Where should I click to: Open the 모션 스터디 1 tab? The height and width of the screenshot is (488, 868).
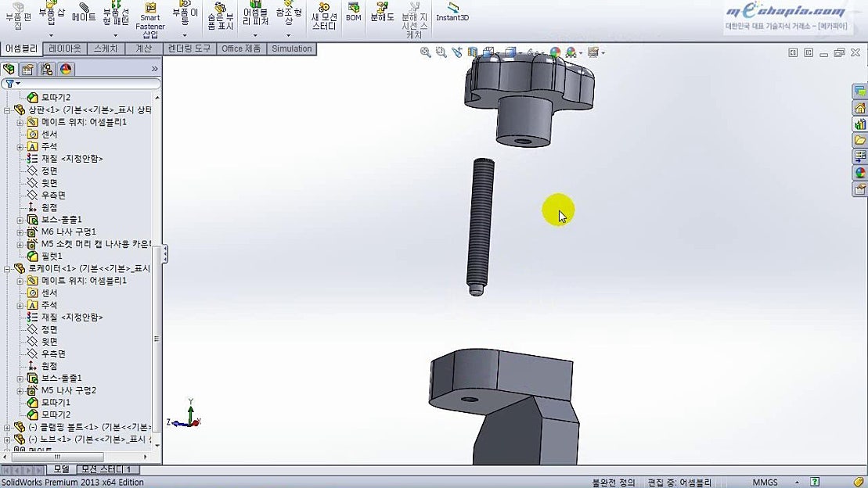click(106, 469)
